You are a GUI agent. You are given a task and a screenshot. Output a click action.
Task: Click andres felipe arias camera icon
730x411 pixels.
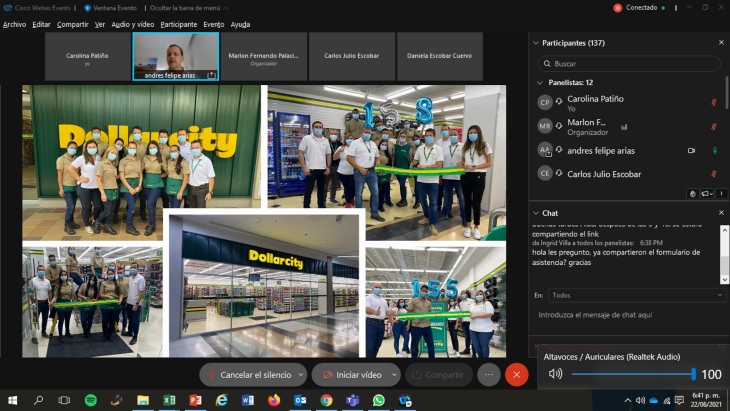click(x=691, y=151)
